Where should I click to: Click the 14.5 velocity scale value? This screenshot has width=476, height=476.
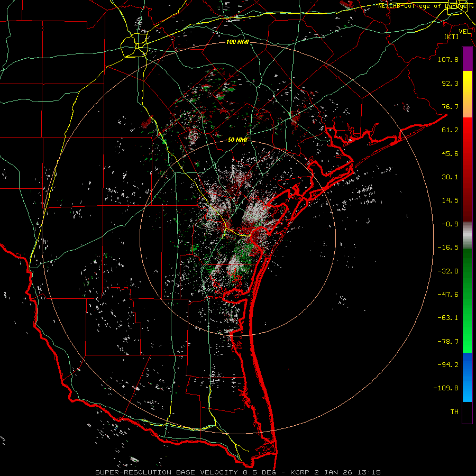point(450,200)
